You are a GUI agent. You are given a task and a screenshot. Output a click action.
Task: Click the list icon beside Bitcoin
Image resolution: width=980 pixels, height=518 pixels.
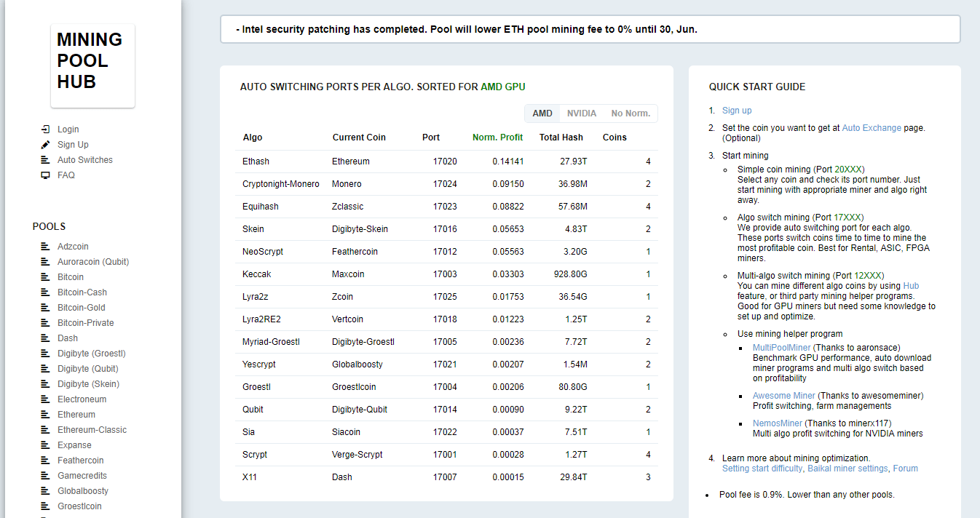tap(45, 277)
